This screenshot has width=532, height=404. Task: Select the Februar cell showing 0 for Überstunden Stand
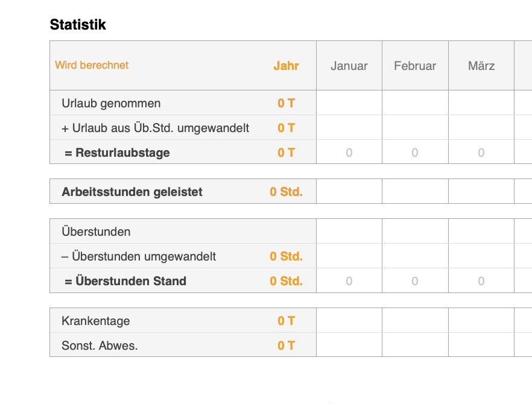tap(415, 280)
